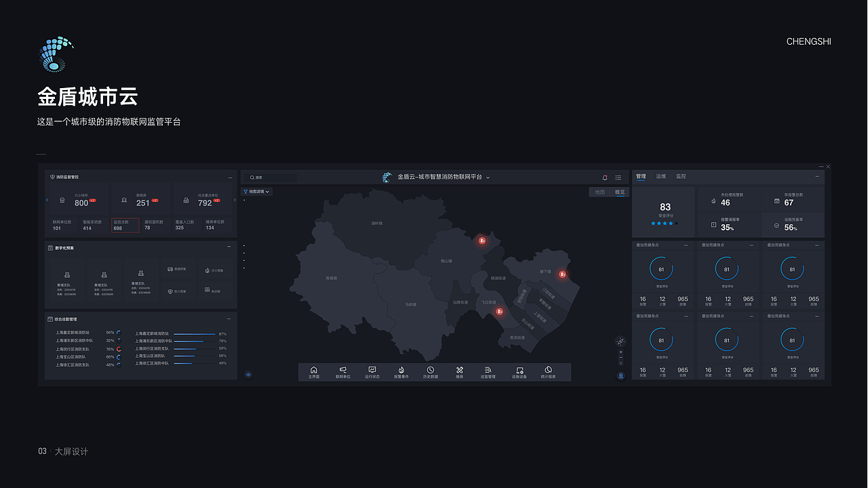Click the alarm marker near 飞云街道
Image resolution: width=868 pixels, height=488 pixels.
[x=499, y=311]
